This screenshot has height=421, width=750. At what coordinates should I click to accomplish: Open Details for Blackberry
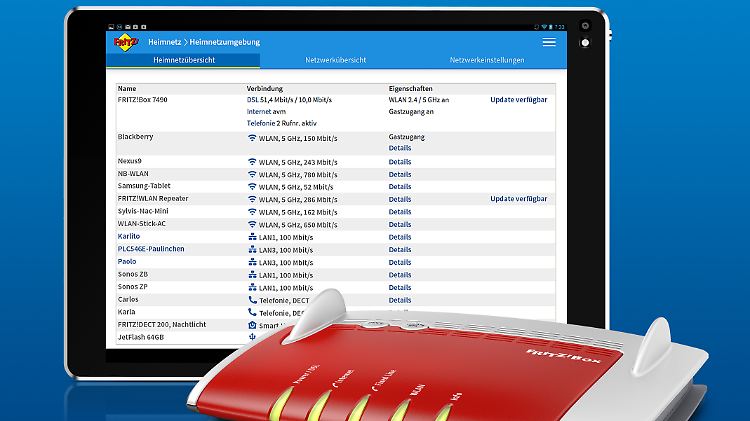[400, 148]
